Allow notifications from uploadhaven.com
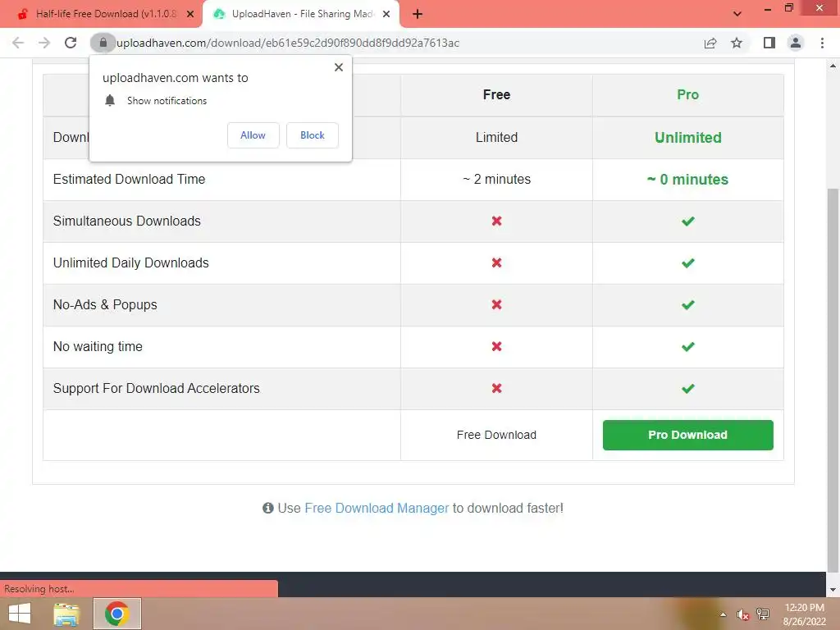The width and height of the screenshot is (840, 630). click(x=253, y=135)
